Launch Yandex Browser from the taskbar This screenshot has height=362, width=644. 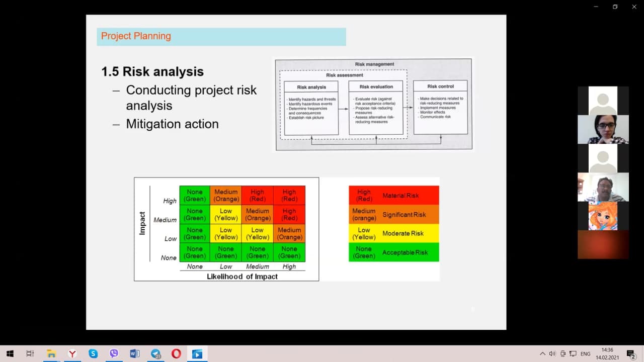pyautogui.click(x=72, y=354)
